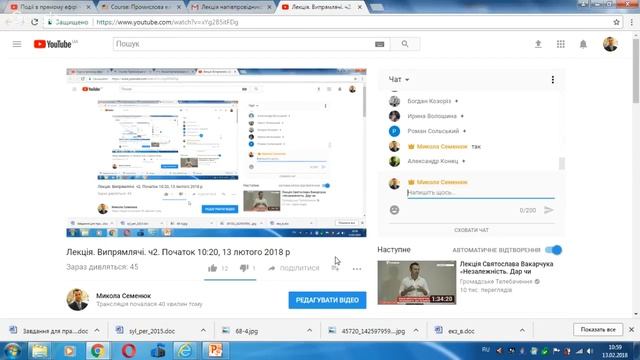Switch to the Лекція напівпровідни... Gmail tab
Image resolution: width=640 pixels, height=360 pixels.
point(231,7)
